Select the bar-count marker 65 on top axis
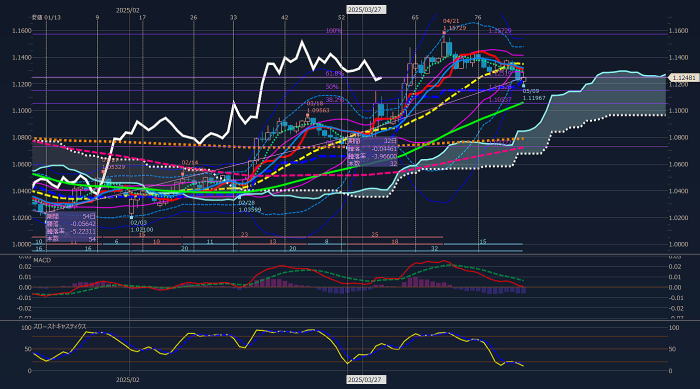 click(415, 17)
